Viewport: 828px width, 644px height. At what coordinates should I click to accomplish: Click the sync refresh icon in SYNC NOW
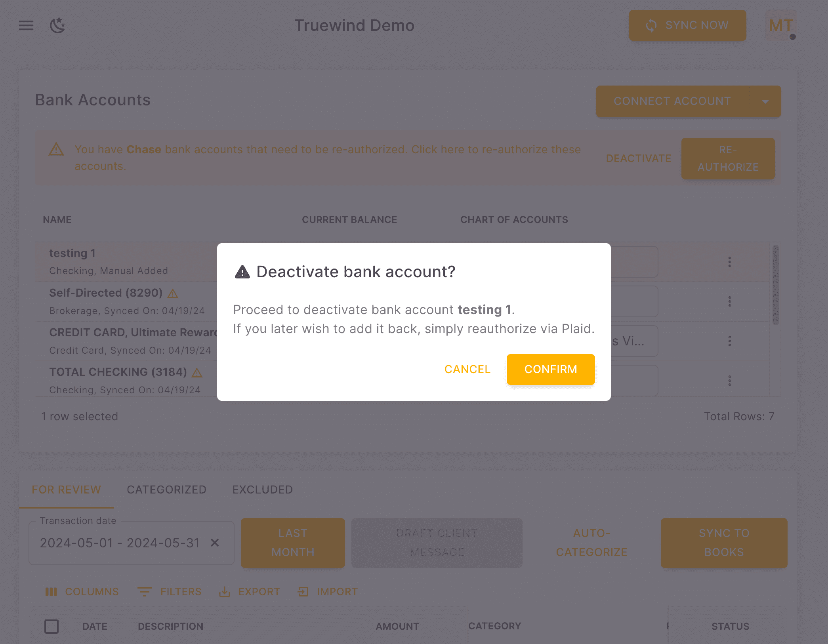pos(651,25)
